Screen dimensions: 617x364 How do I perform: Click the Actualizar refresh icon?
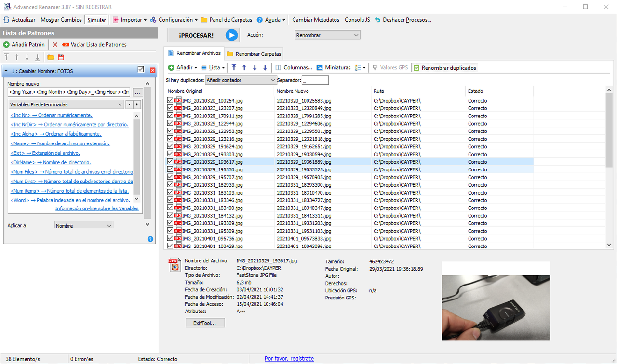click(6, 20)
